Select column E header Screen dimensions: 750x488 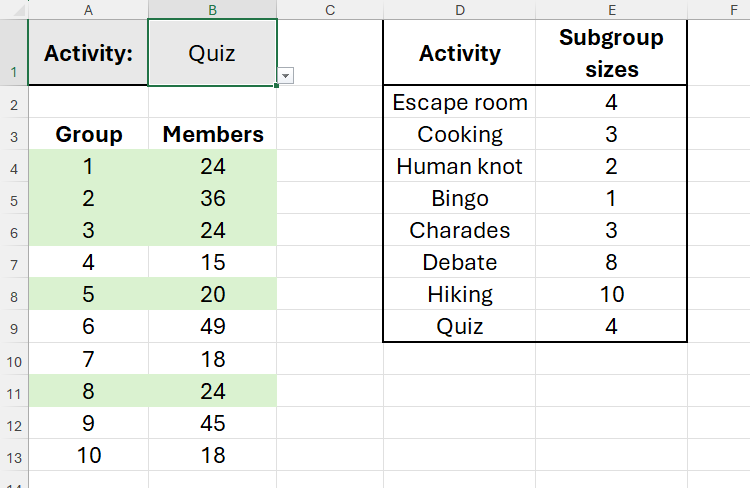coord(611,9)
